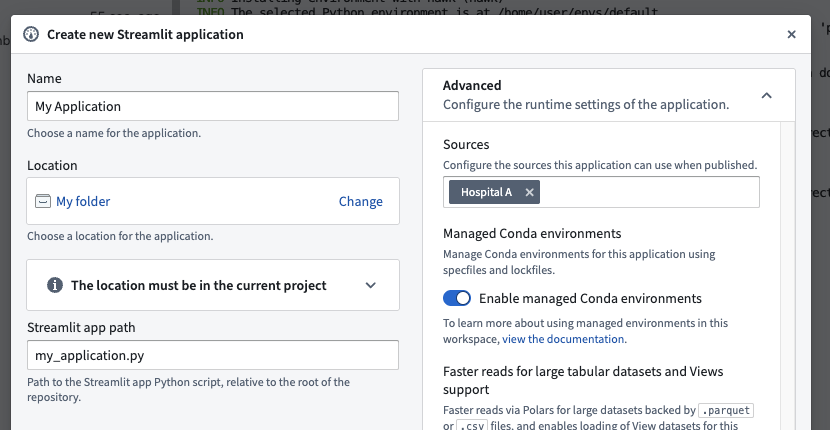Click the Choose a name for the application hint

(114, 133)
